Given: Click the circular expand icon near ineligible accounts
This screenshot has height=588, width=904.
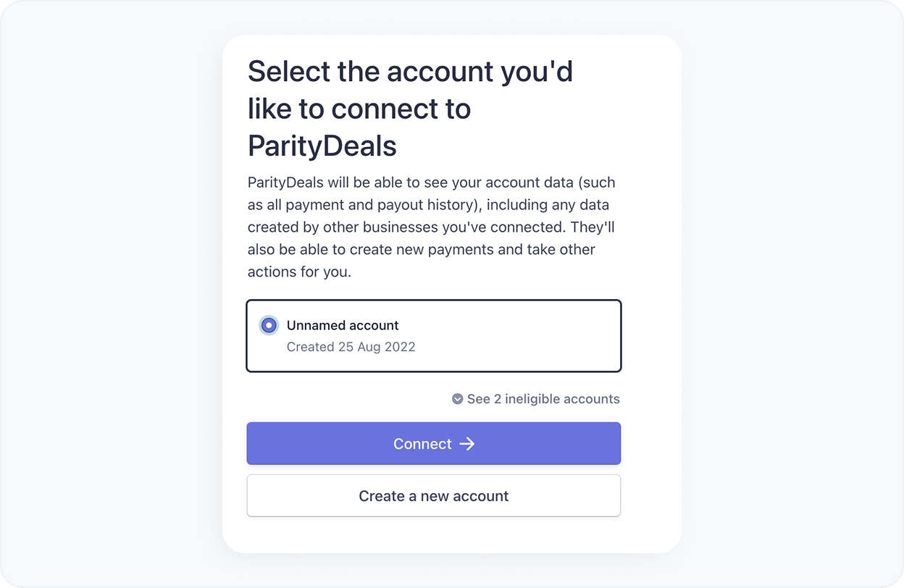Looking at the screenshot, I should coord(457,398).
